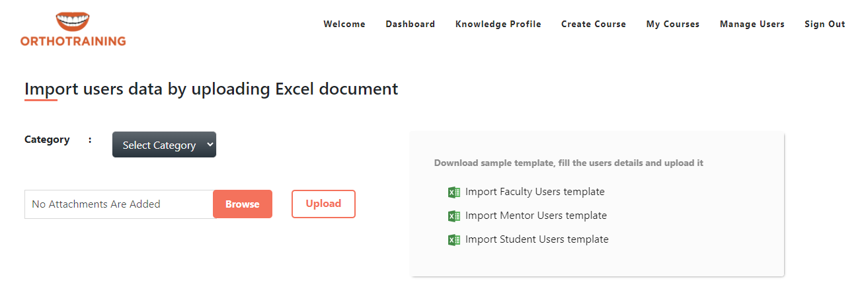
Task: Open Knowledge Profile in navigation
Action: click(498, 24)
